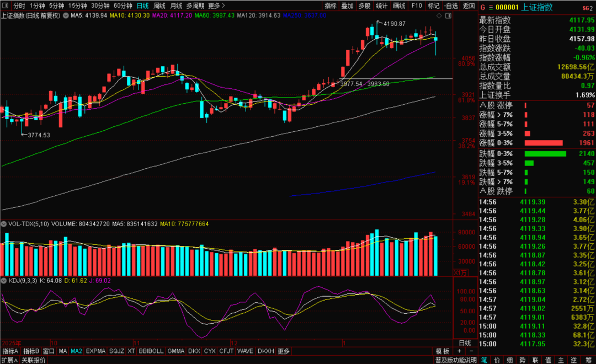Click the SG2 badge in the quote header
Screen dimensions: 596x364
(587, 8)
